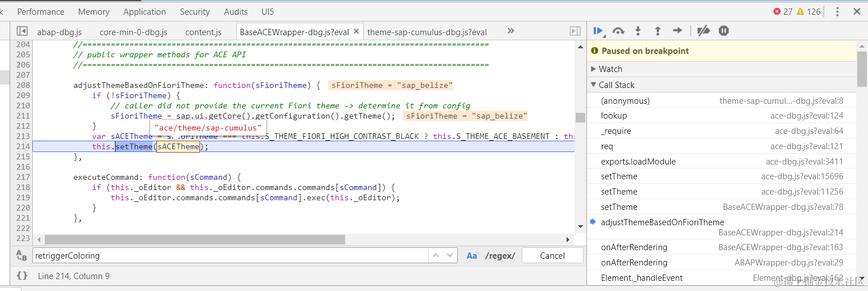Open BaseACEWrapper-dbg.js?eval:163 location link
The height and width of the screenshot is (291, 868).
click(x=781, y=247)
